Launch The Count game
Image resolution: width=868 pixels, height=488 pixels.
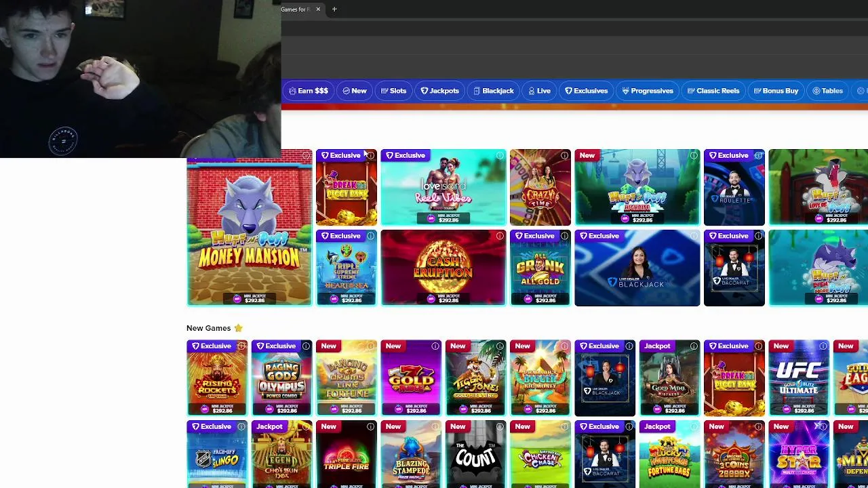tap(476, 454)
